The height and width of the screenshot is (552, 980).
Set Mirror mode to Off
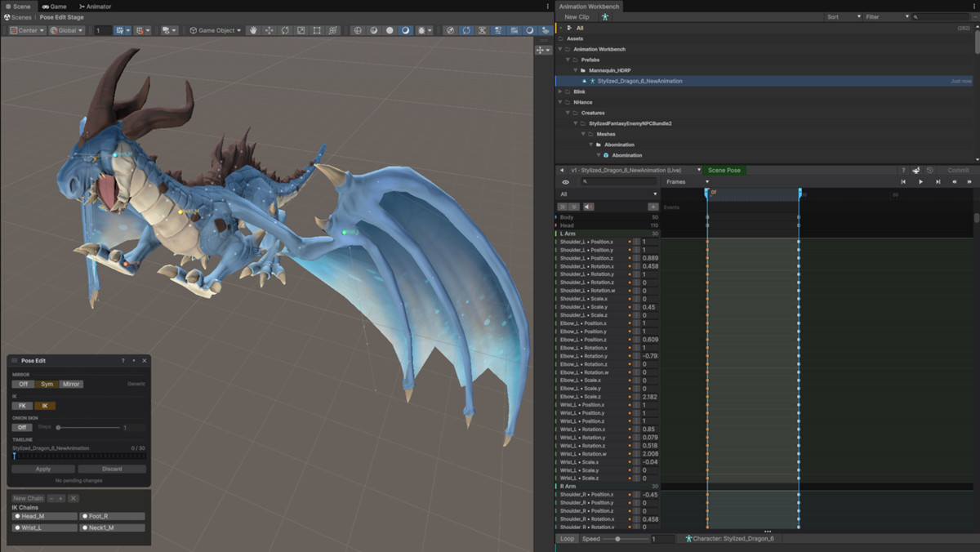[x=23, y=384]
